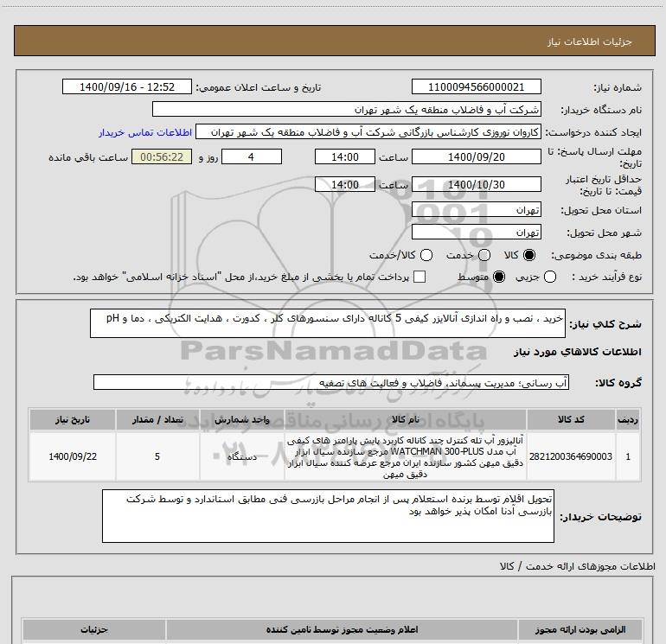Click the نوع فرآیند خرید label
Viewport: 666px width, 644px height.
coord(606,277)
